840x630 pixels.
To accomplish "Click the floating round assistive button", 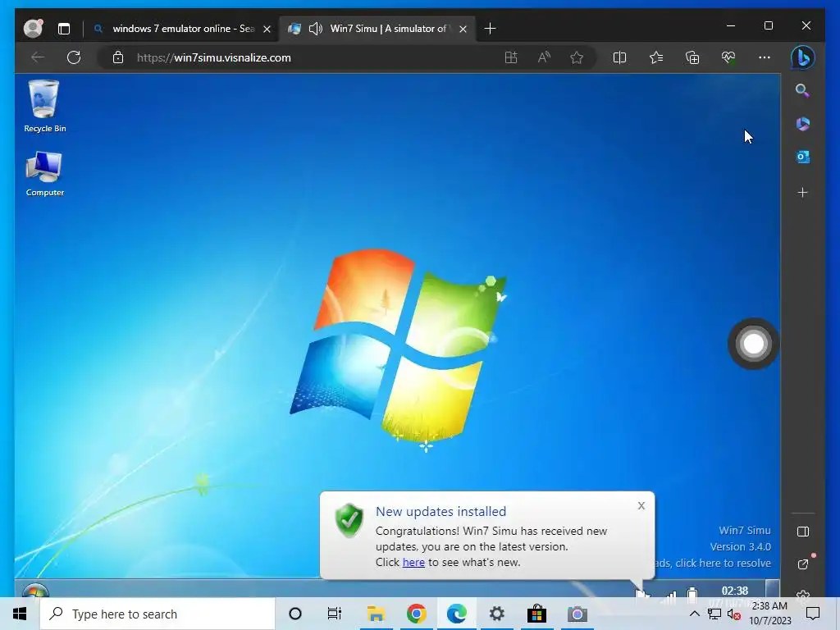I will 753,344.
